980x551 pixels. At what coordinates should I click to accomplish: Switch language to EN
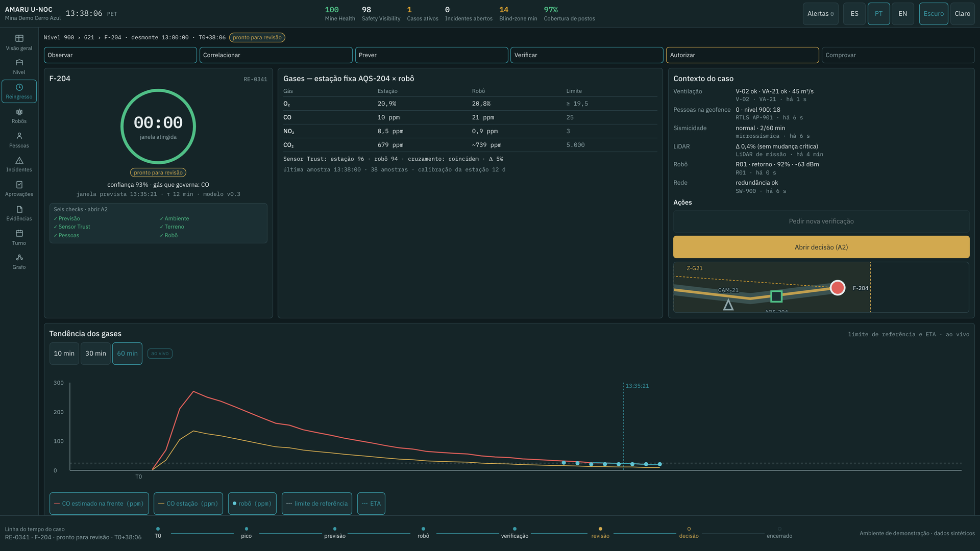902,14
